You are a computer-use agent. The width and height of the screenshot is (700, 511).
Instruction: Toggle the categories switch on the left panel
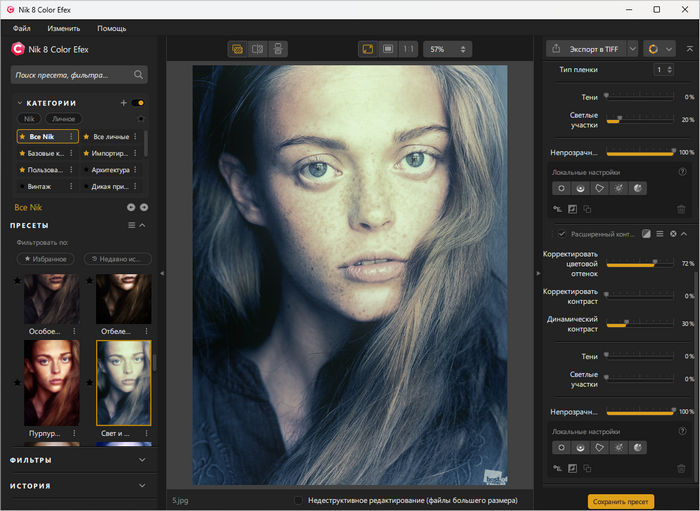(138, 103)
